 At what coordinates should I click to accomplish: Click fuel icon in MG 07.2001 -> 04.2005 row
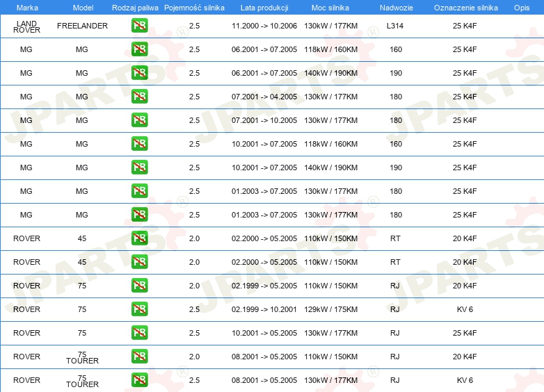coord(139,97)
